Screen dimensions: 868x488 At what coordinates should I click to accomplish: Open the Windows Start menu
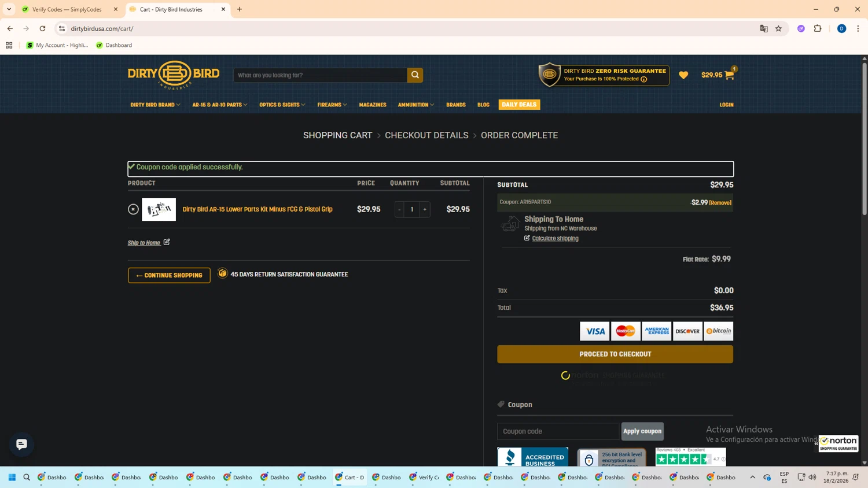pos(12,477)
